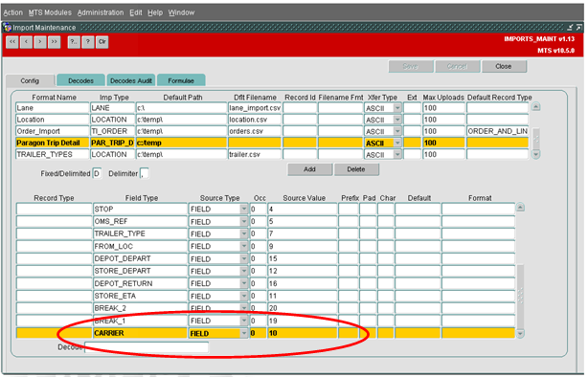Open the Edit menu
This screenshot has height=377, width=588.
(136, 12)
